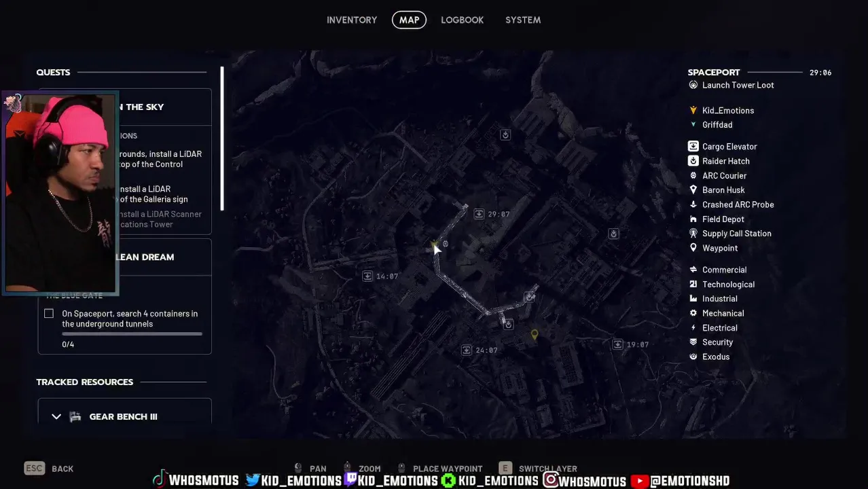Click the map elevator marker timed 14:07
The height and width of the screenshot is (489, 868).
coord(367,276)
